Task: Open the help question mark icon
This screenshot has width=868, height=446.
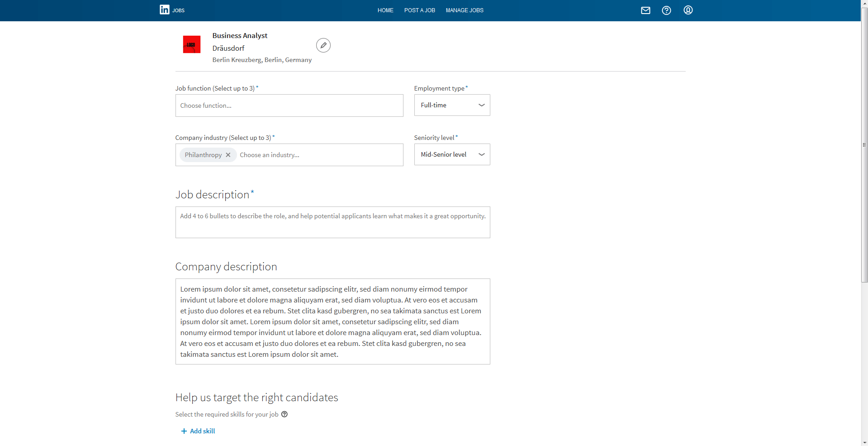Action: coord(666,10)
